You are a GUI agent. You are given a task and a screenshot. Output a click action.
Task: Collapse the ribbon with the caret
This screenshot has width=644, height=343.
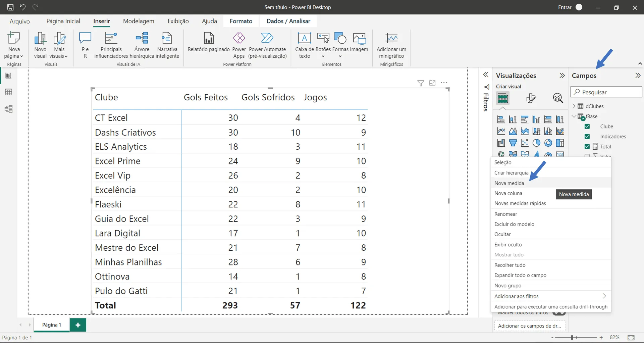pyautogui.click(x=640, y=63)
